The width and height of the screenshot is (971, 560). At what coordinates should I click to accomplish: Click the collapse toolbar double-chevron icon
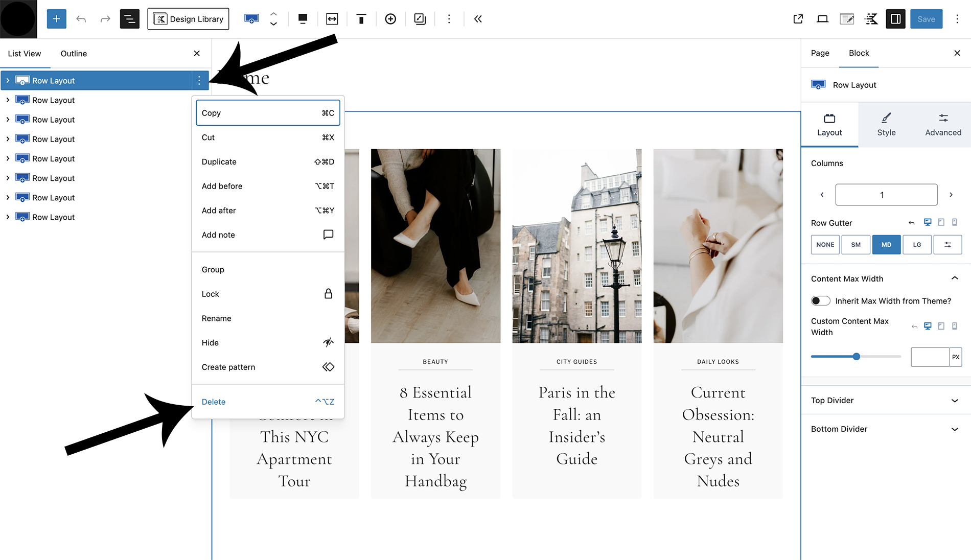(478, 19)
